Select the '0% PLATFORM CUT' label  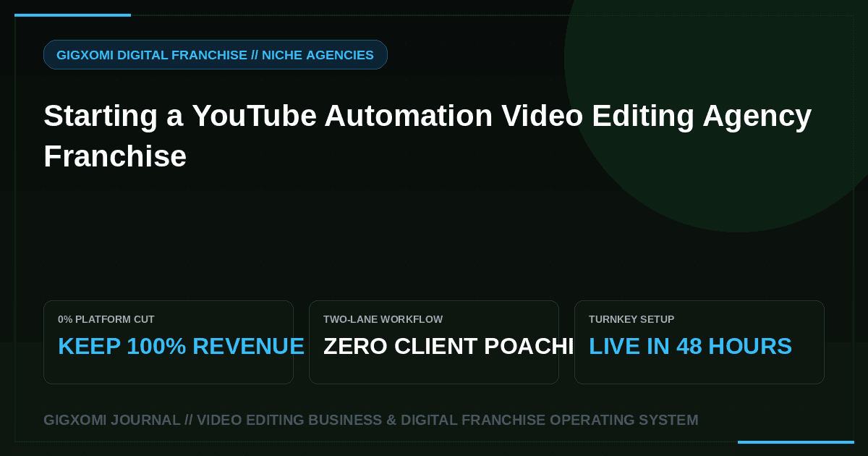click(x=106, y=319)
